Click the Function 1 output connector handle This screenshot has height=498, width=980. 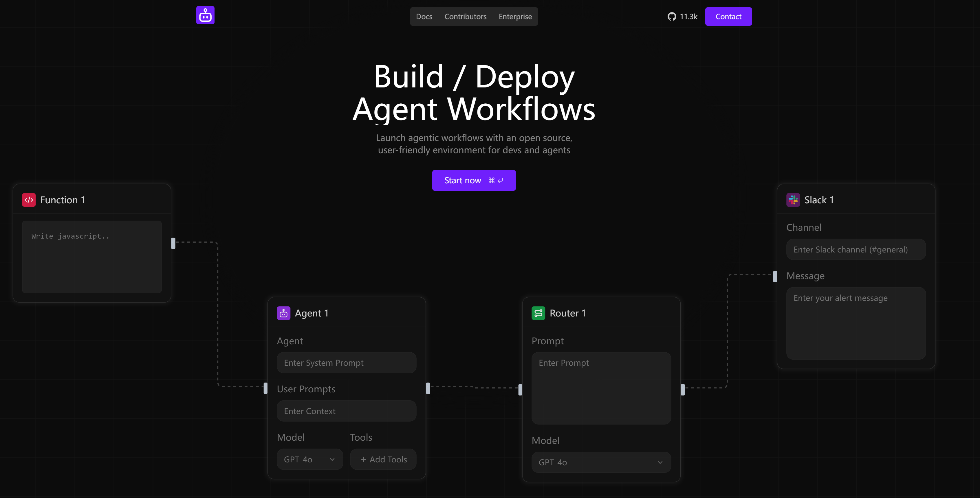point(173,243)
